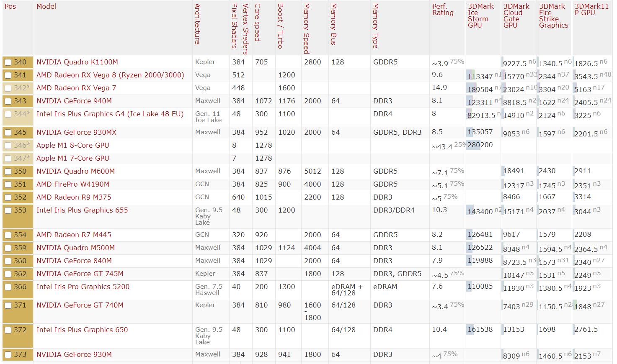Select the 3DMark11 score 2761.5
The height and width of the screenshot is (364, 617).
[x=586, y=330]
